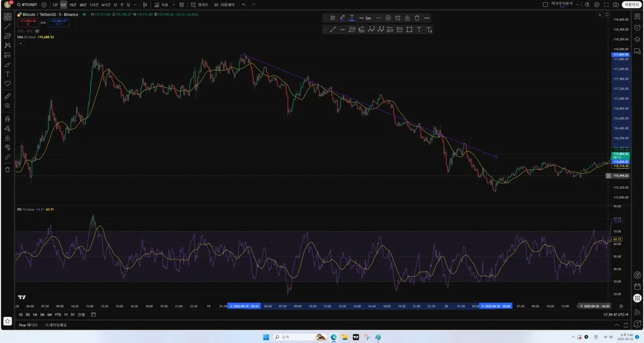
Task: Enter fullscreen mode
Action: pyautogui.click(x=606, y=4)
